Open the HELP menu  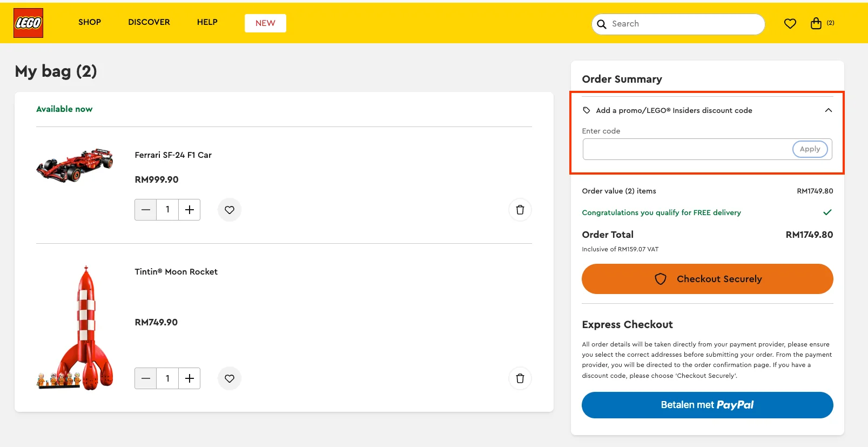pos(207,22)
